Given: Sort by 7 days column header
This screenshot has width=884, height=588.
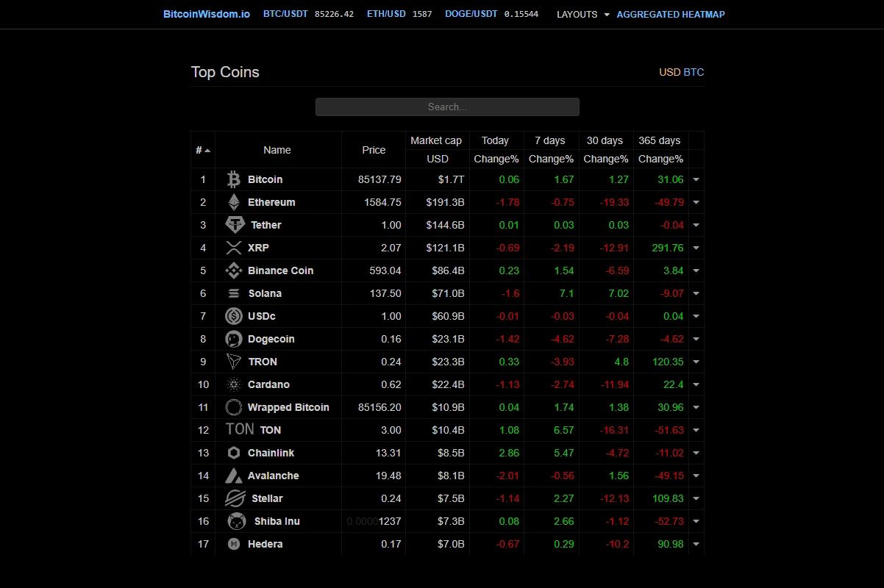Looking at the screenshot, I should (550, 140).
